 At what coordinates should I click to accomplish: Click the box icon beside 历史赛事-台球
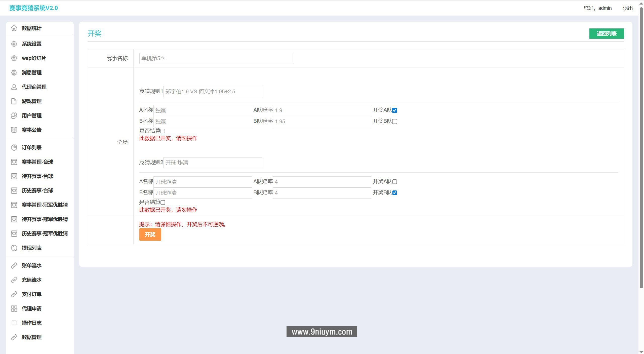coord(14,190)
